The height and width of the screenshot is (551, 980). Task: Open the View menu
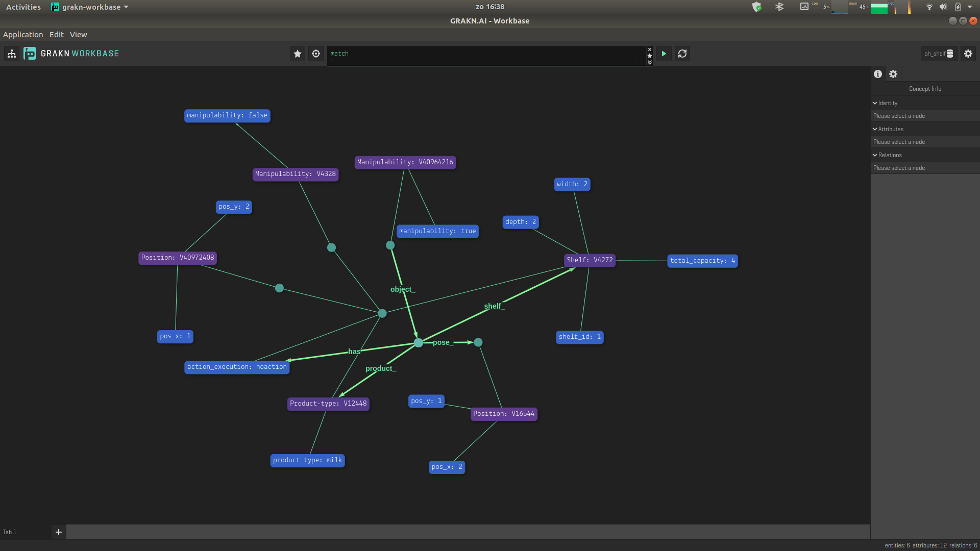[x=78, y=35]
